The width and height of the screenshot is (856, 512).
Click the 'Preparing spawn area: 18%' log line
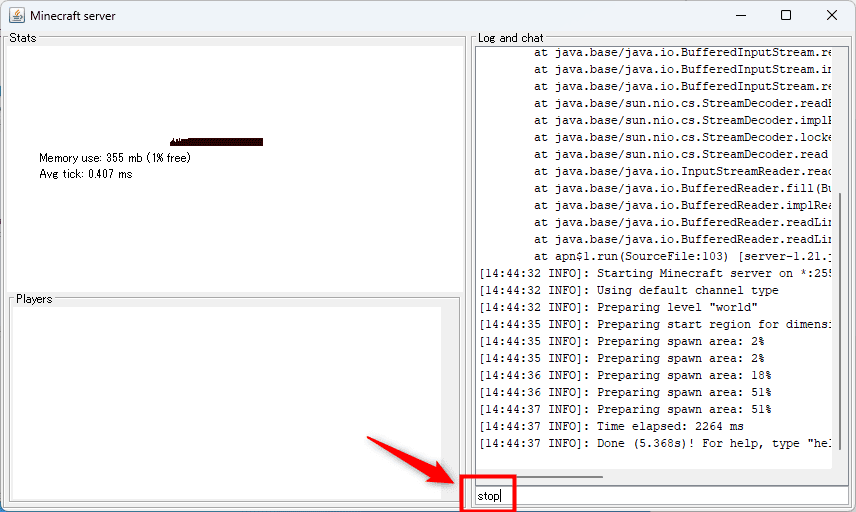(626, 375)
